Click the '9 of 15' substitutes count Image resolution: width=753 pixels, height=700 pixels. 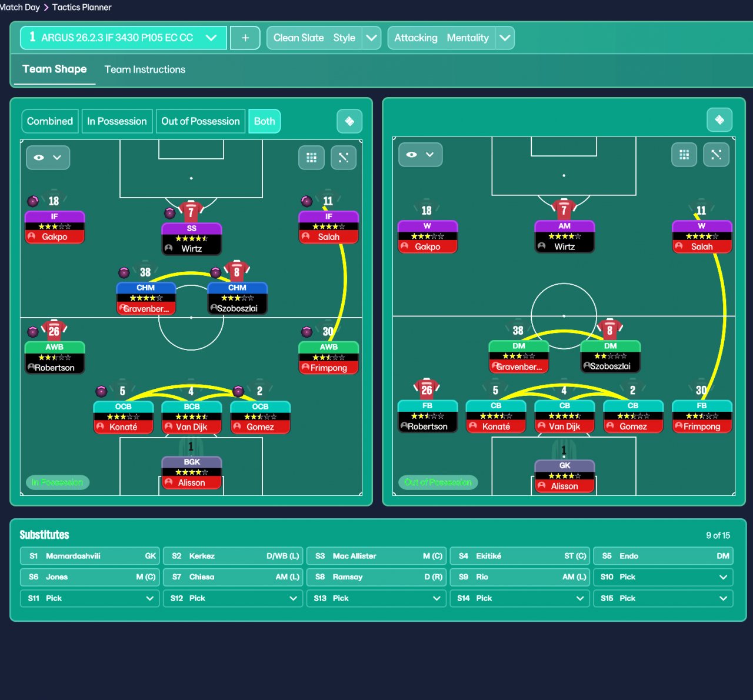[x=718, y=535]
